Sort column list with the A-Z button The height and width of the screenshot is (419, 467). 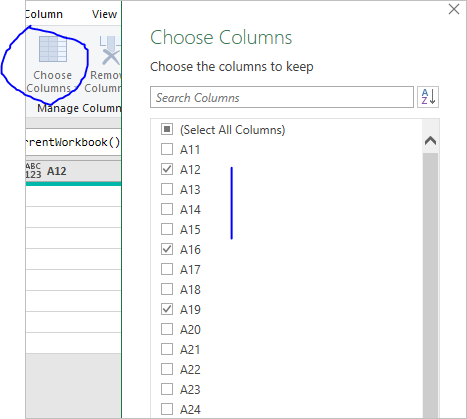coord(428,97)
